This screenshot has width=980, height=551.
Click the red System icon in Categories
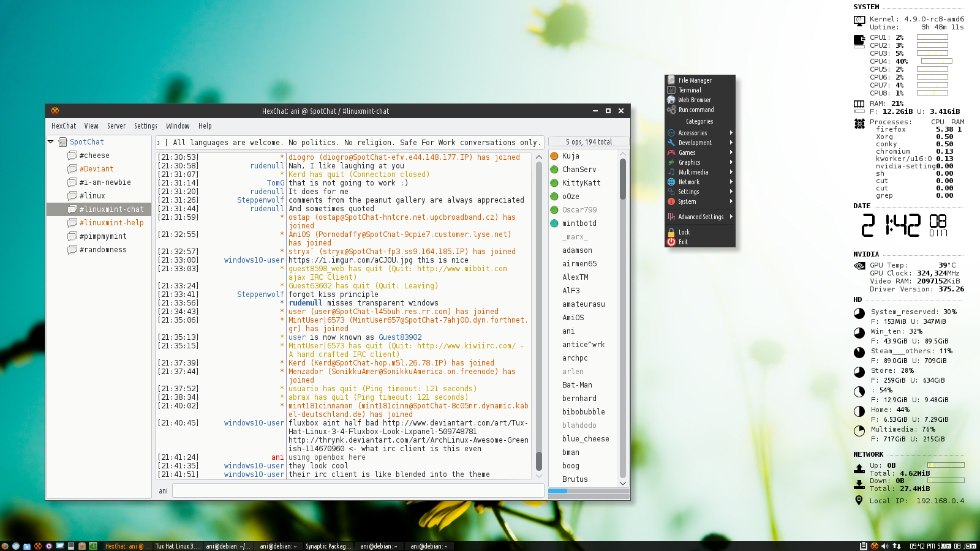pos(671,201)
